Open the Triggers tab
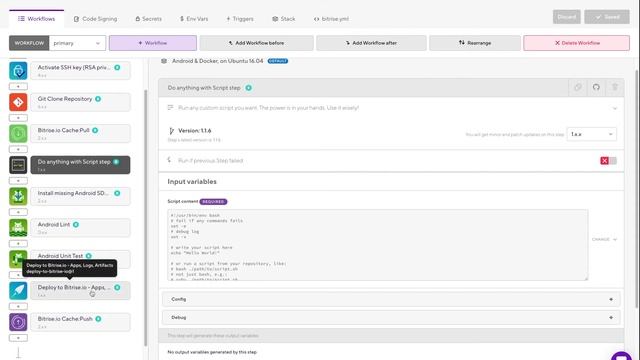The image size is (640, 360). (x=240, y=19)
